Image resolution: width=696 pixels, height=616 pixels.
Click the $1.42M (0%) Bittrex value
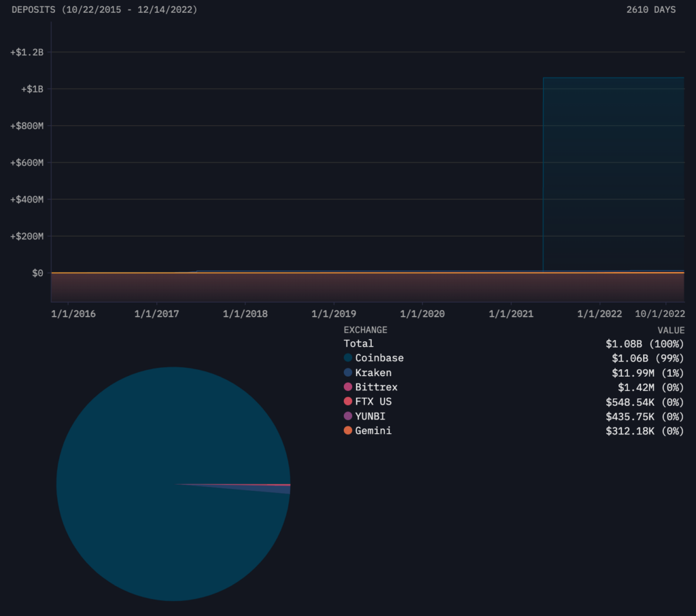point(651,388)
